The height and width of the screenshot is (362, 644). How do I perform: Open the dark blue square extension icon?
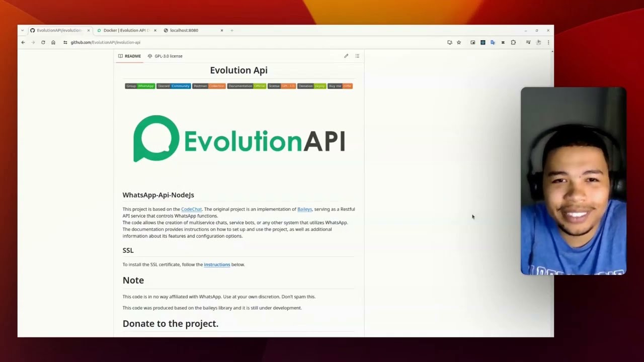click(x=483, y=42)
